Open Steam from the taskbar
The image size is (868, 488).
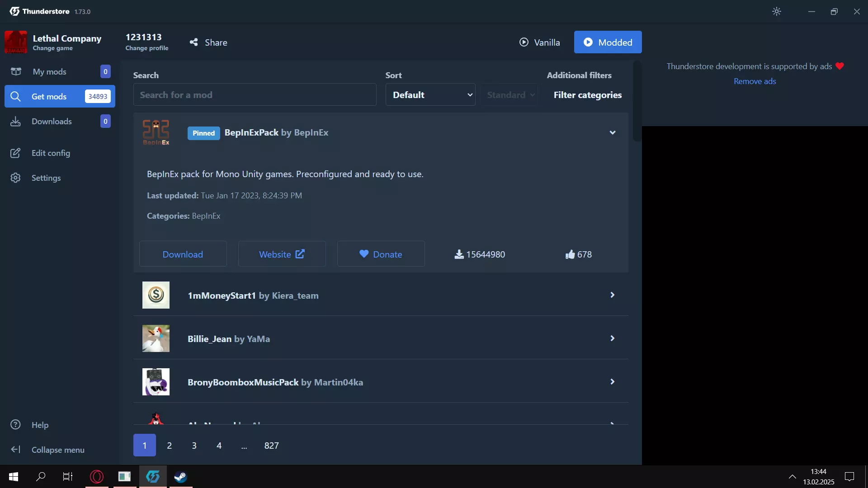tap(180, 477)
